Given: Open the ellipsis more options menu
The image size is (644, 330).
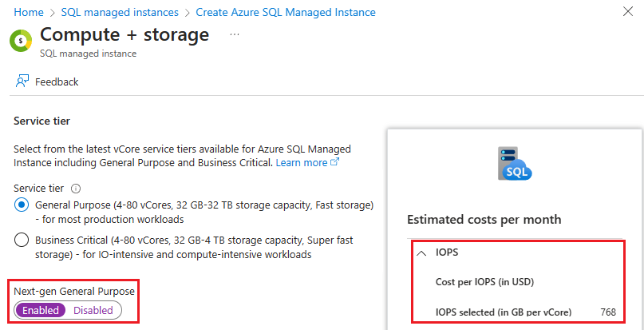Looking at the screenshot, I should (x=235, y=35).
